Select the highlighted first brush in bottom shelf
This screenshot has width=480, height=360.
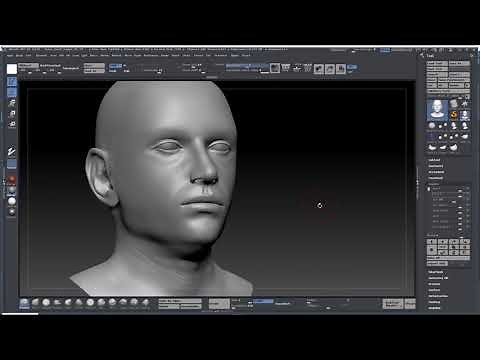tap(24, 303)
